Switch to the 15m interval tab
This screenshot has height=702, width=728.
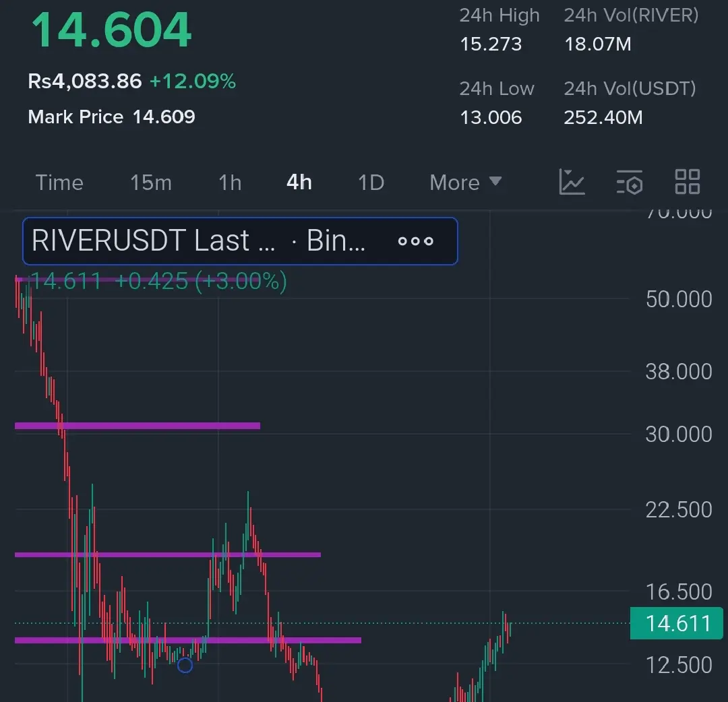(151, 183)
